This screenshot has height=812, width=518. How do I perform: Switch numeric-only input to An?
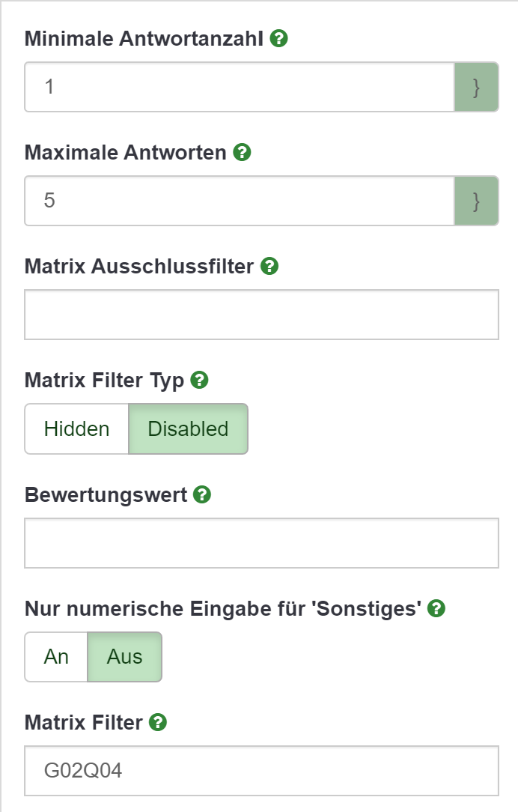tap(57, 657)
